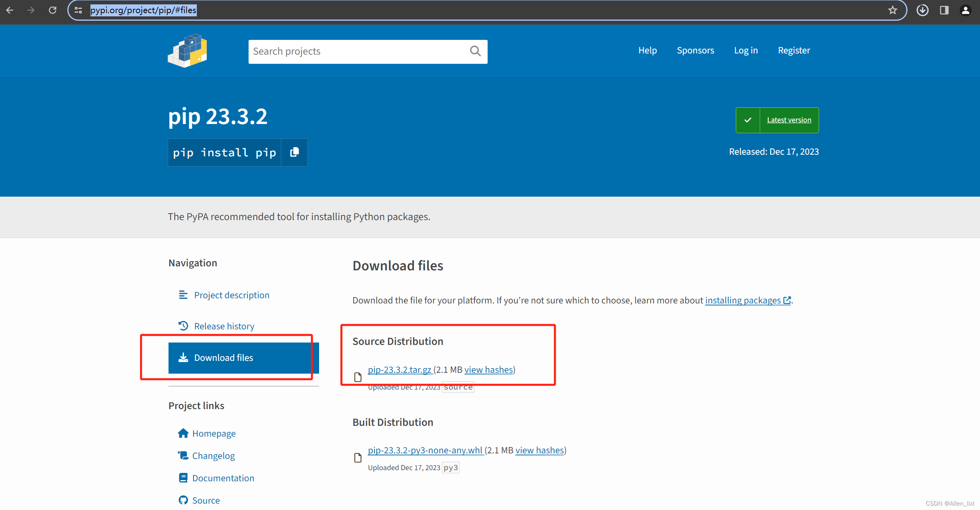View hashes for the source tarball
The height and width of the screenshot is (510, 980).
pos(488,370)
